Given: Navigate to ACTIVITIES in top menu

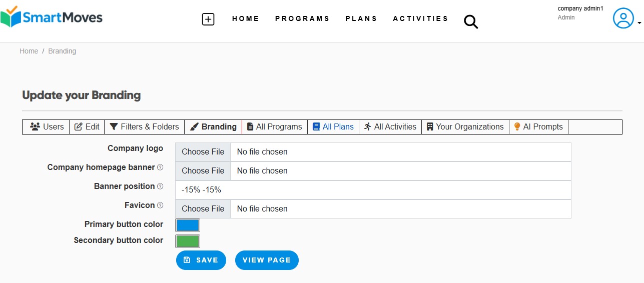Looking at the screenshot, I should point(420,18).
